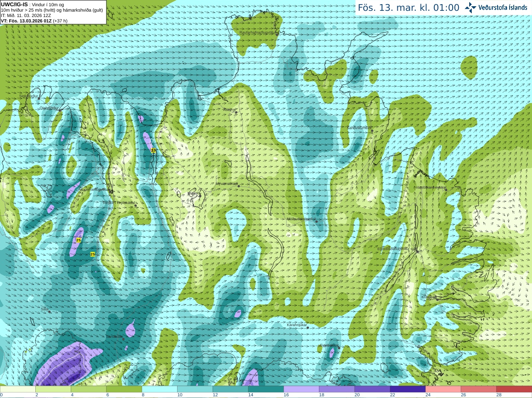Pick the 8–10 m/s light cyan legend swatch
Image resolution: width=532 pixels, height=398 pixels.
pyautogui.click(x=160, y=389)
